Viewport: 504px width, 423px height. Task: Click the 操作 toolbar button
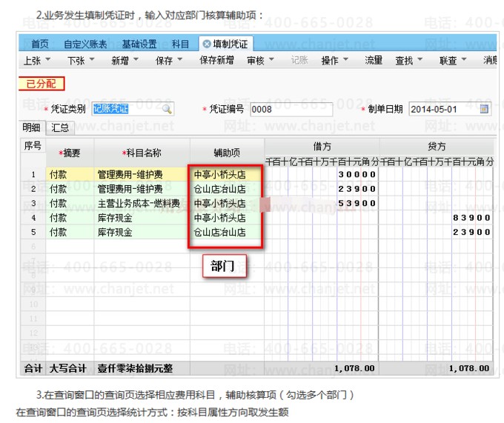point(330,60)
